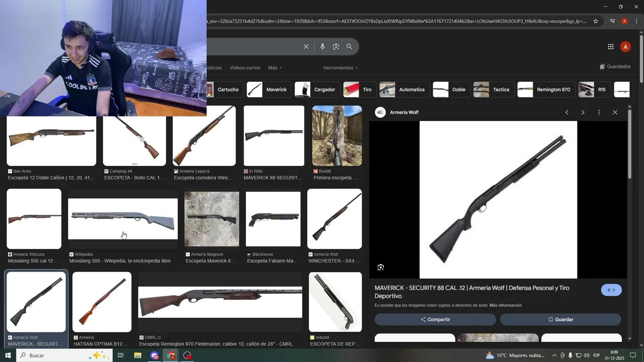The width and height of the screenshot is (644, 362).
Task: Click the large shotgun preview image
Action: pyautogui.click(x=498, y=200)
